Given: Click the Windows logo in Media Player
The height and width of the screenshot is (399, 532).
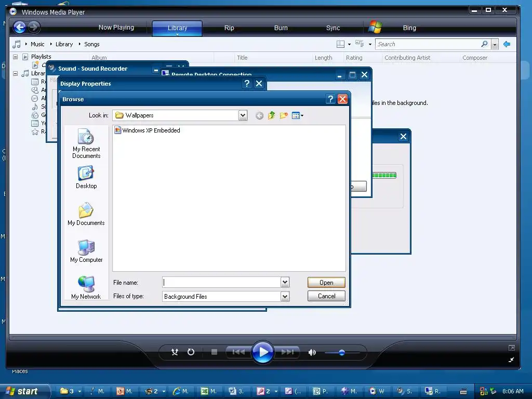Looking at the screenshot, I should [x=375, y=27].
